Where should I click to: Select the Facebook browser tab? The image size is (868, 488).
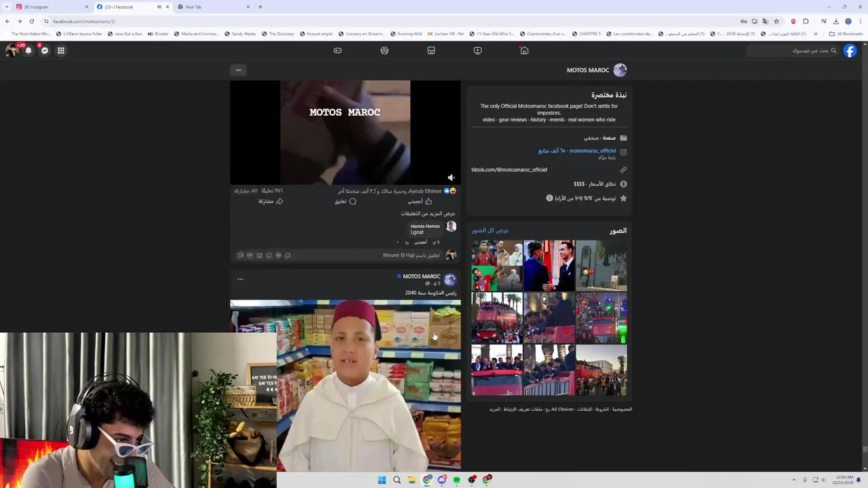pos(132,7)
